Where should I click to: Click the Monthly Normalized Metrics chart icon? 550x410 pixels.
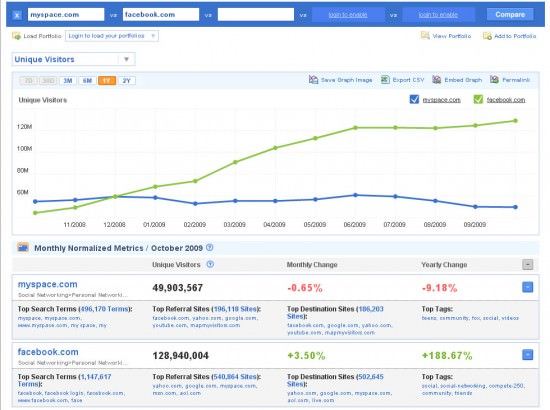[23, 248]
